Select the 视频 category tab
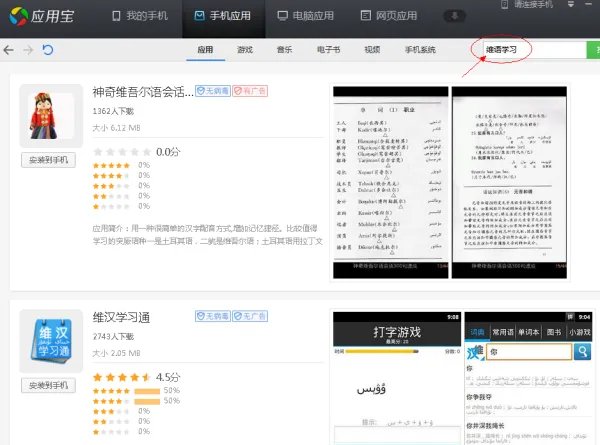Viewport: 600px width, 445px height. click(372, 50)
